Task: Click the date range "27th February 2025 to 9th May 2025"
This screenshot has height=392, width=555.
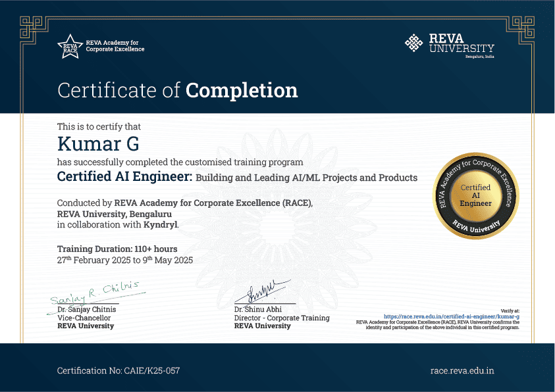Action: pyautogui.click(x=125, y=260)
